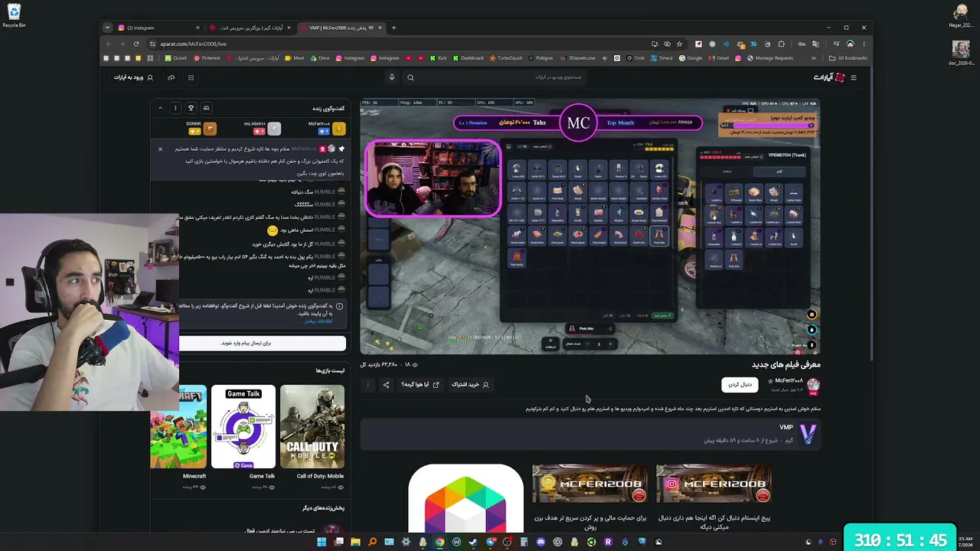Click the pin icon on pinned message

click(341, 148)
